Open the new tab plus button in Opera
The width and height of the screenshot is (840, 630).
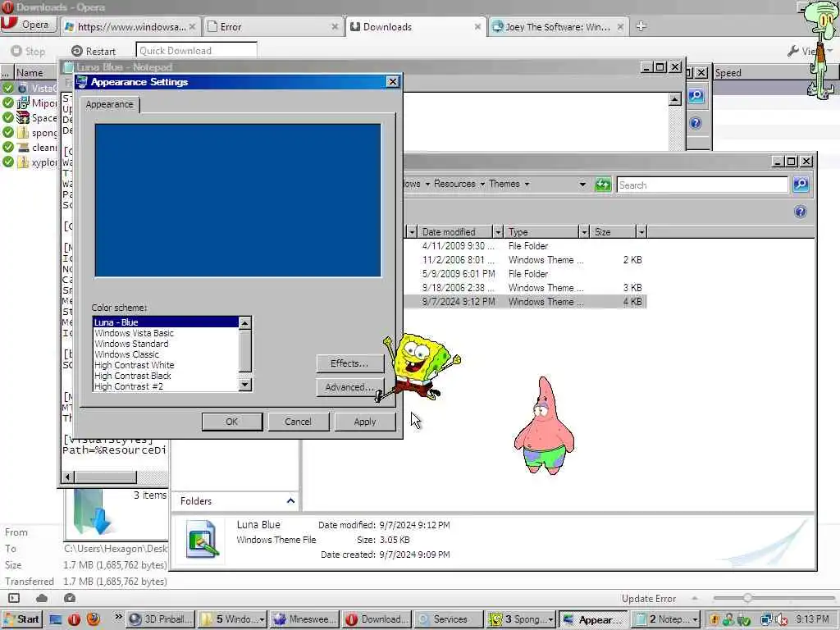(641, 26)
